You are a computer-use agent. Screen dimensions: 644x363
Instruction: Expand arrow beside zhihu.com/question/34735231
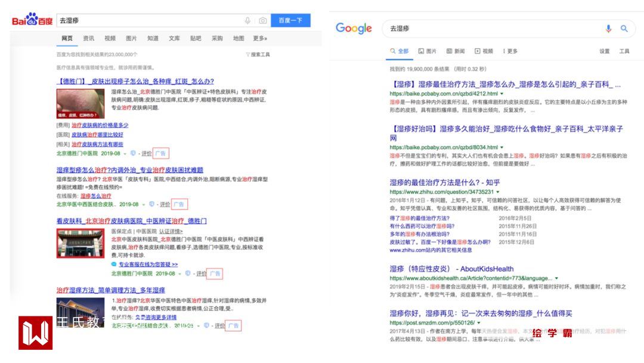pos(498,192)
